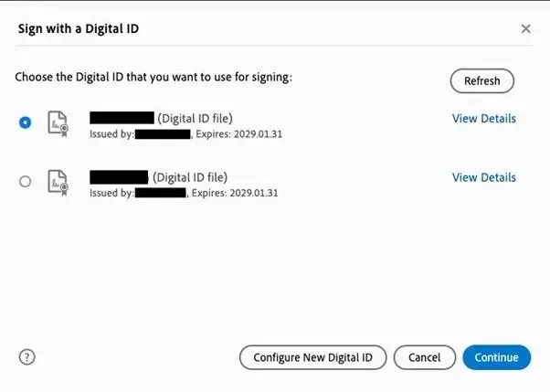Click the "Choose the Digital ID" prompt text
This screenshot has width=550, height=392.
(153, 77)
